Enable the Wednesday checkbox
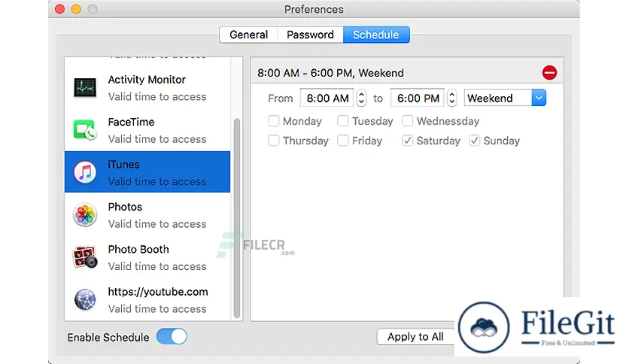Screen dimensions: 629x364 click(x=407, y=120)
